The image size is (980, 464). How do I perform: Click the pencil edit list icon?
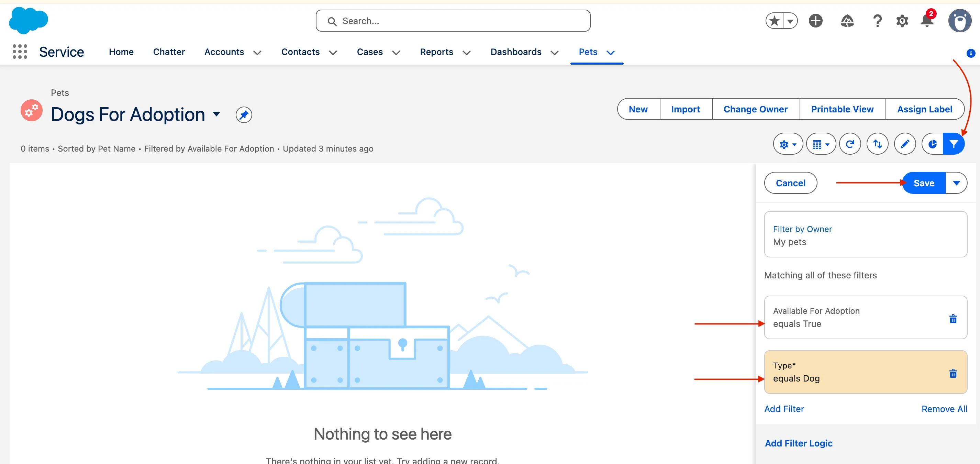[x=905, y=144]
